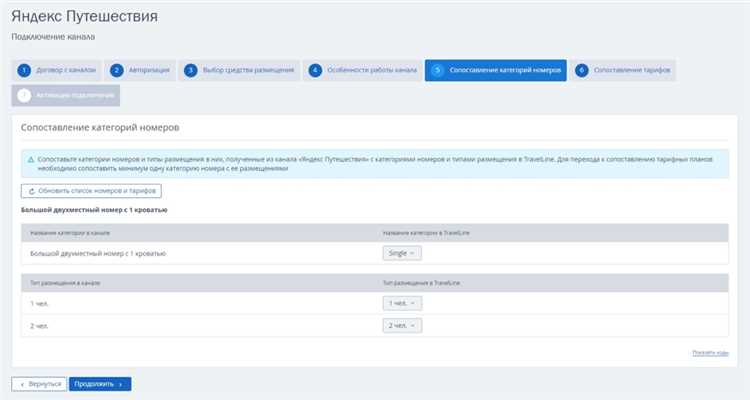Click the 'Показать ещё' link at bottom right
The width and height of the screenshot is (750, 400).
point(710,353)
